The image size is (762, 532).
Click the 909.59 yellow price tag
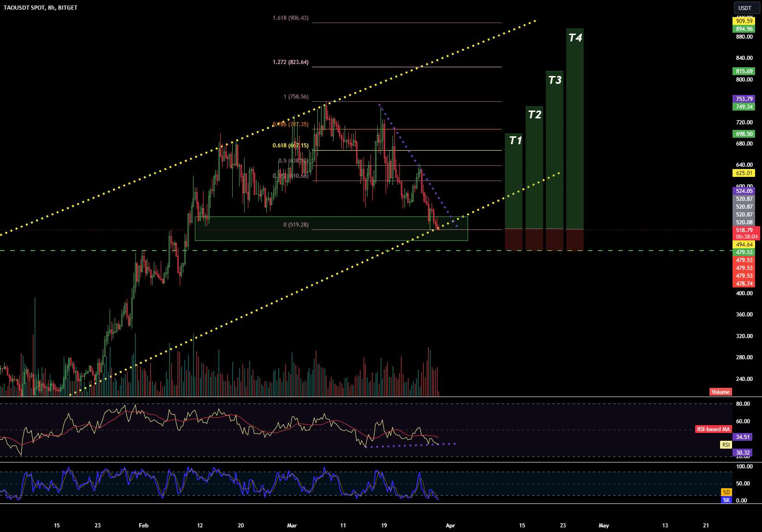[744, 21]
